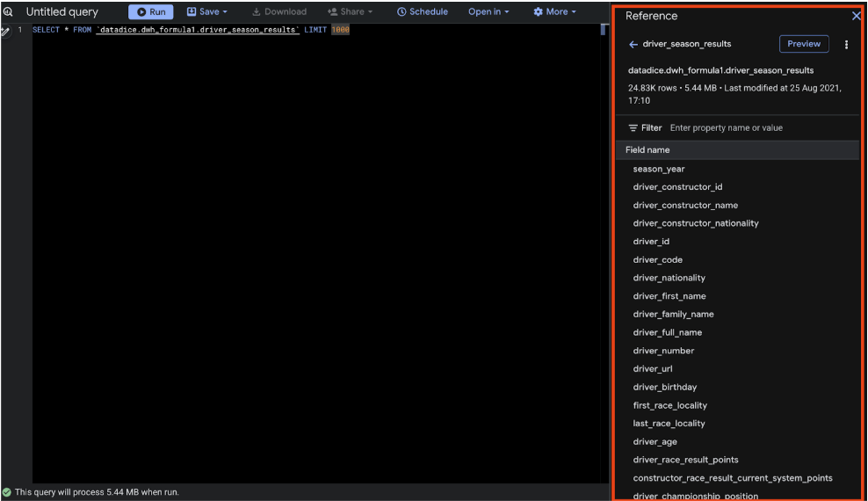Click Schedule to schedule the query
868x501 pixels.
coord(423,12)
